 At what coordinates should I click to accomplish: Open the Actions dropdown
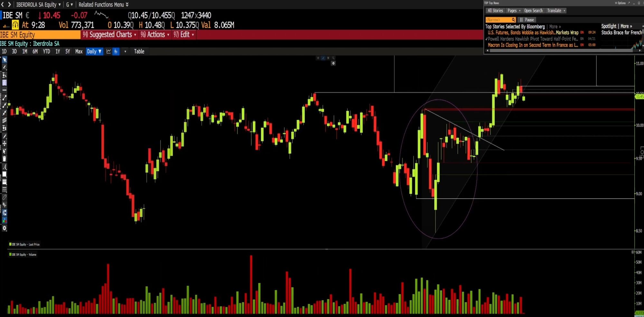[155, 35]
